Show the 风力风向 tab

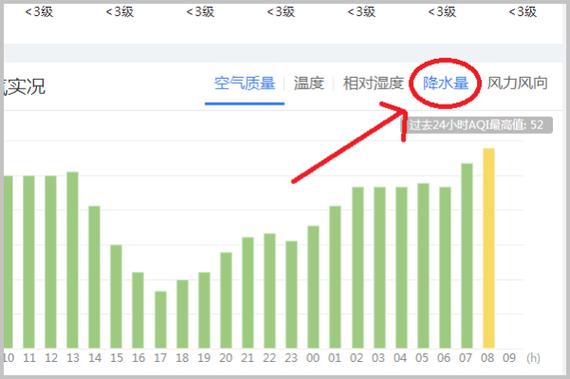click(517, 83)
